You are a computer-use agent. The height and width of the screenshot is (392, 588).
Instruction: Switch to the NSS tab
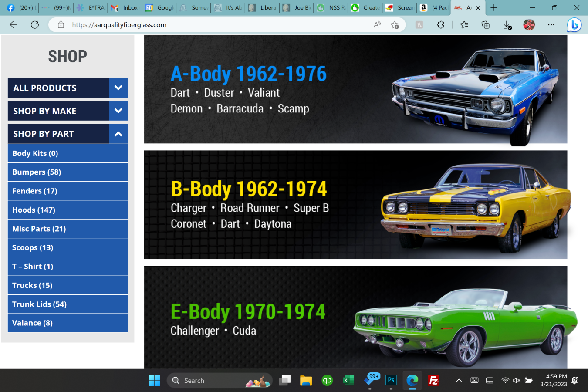pos(331,8)
